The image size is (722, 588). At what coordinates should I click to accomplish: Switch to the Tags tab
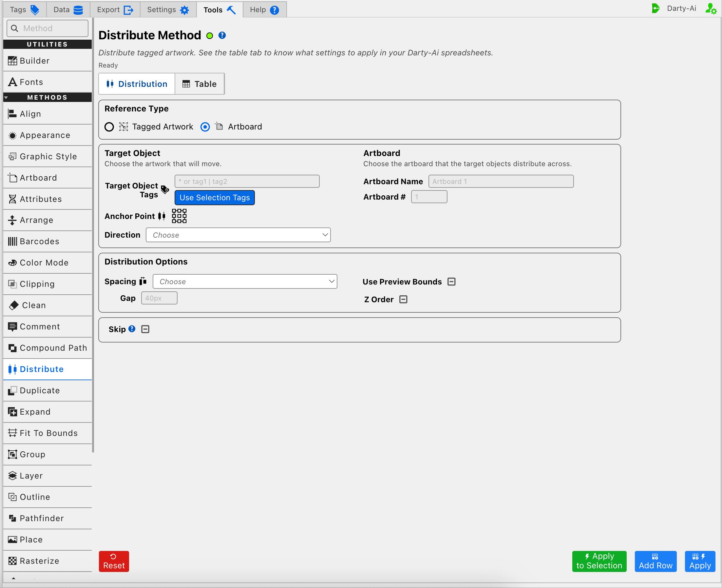[25, 10]
